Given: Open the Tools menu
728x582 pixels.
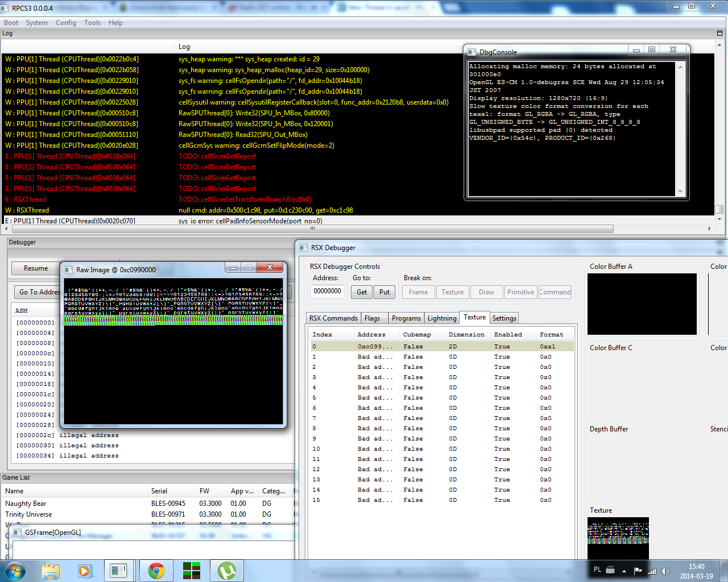Looking at the screenshot, I should pos(92,23).
